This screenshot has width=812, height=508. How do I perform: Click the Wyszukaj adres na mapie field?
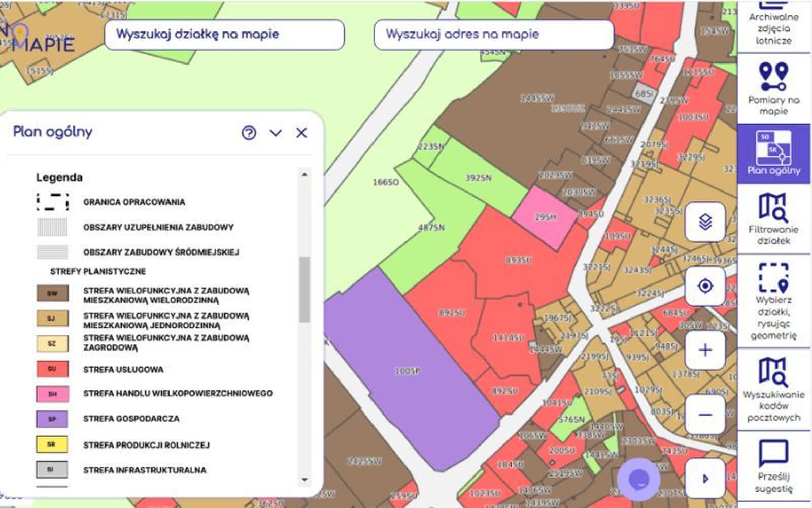pos(494,35)
